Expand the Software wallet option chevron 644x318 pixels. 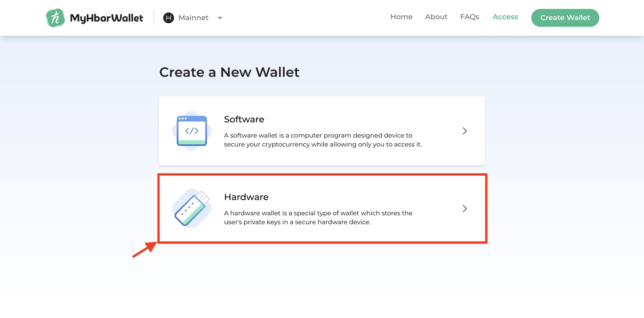[464, 131]
